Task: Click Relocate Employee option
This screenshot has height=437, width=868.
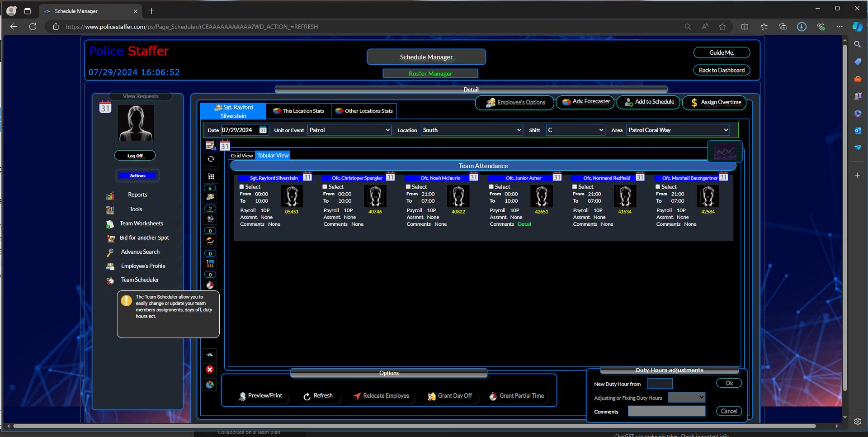Action: click(x=381, y=396)
